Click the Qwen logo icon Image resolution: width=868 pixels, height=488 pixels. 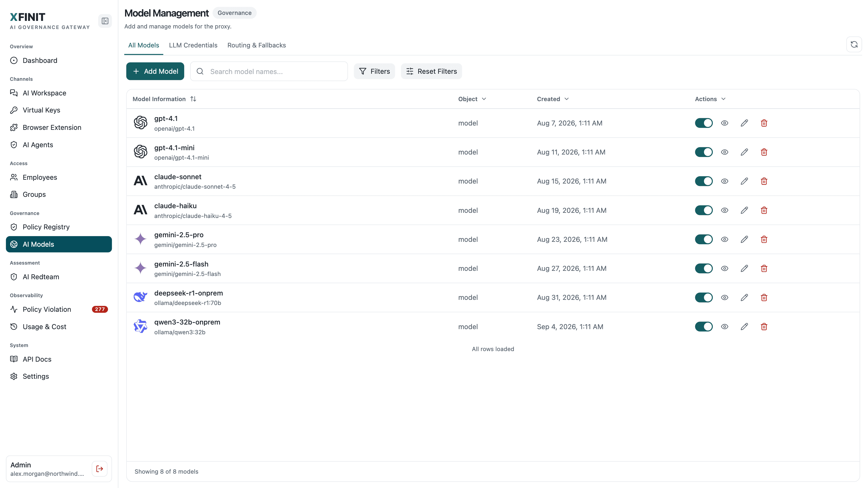(141, 326)
